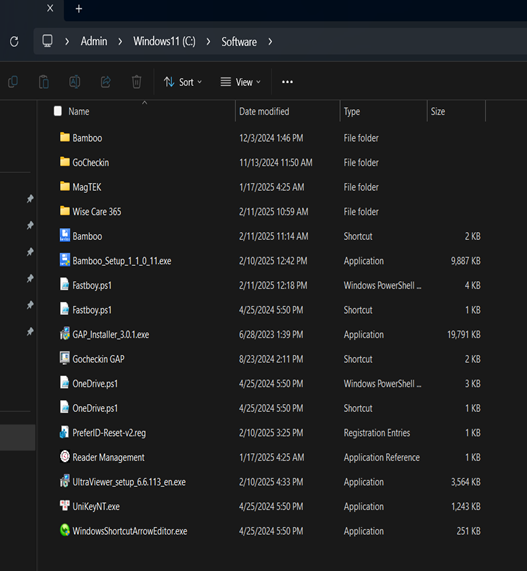Expand the chevron after Admin in the path
The height and width of the screenshot is (571, 527).
[120, 42]
